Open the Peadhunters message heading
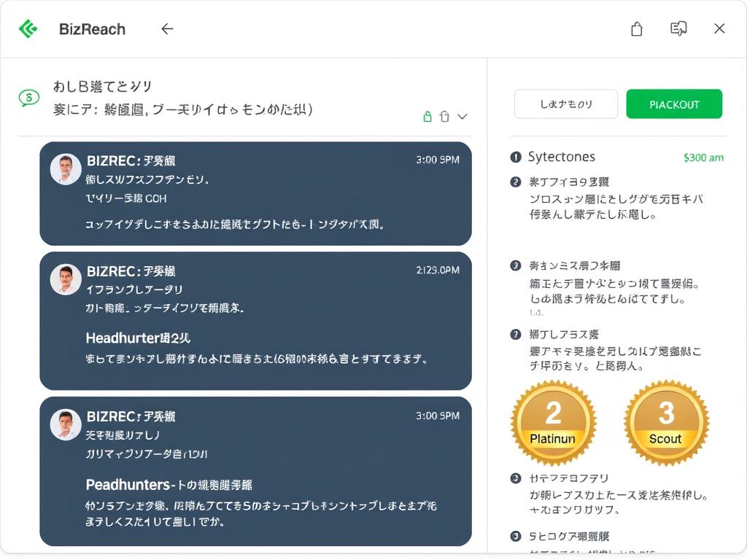The image size is (747, 560). click(x=169, y=485)
